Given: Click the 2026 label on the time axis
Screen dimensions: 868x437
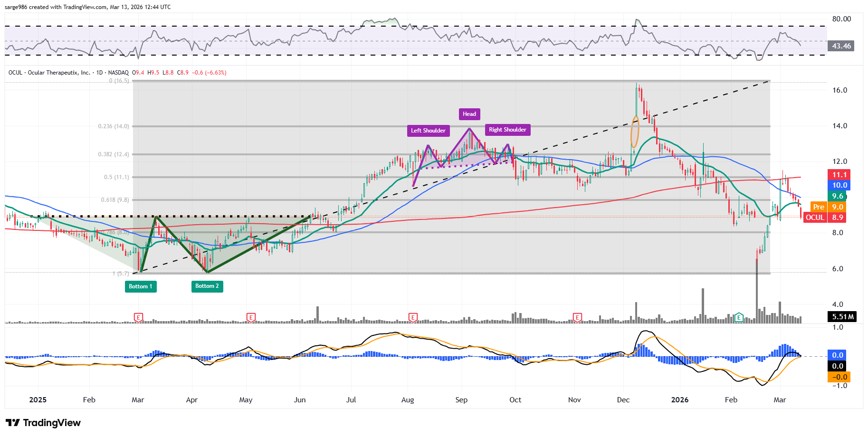Looking at the screenshot, I should tap(679, 400).
